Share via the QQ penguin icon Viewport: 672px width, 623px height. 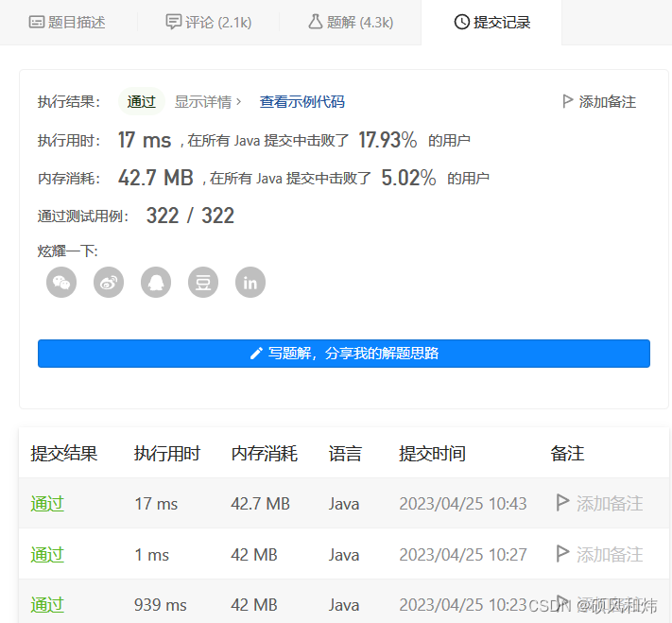[x=156, y=282]
